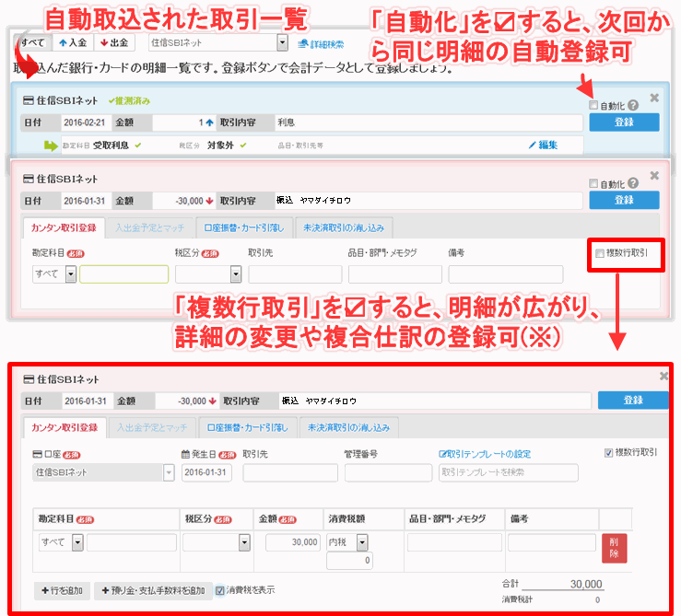Click the green arrow icon beside 勘定科目
This screenshot has width=681, height=616.
coord(51,145)
